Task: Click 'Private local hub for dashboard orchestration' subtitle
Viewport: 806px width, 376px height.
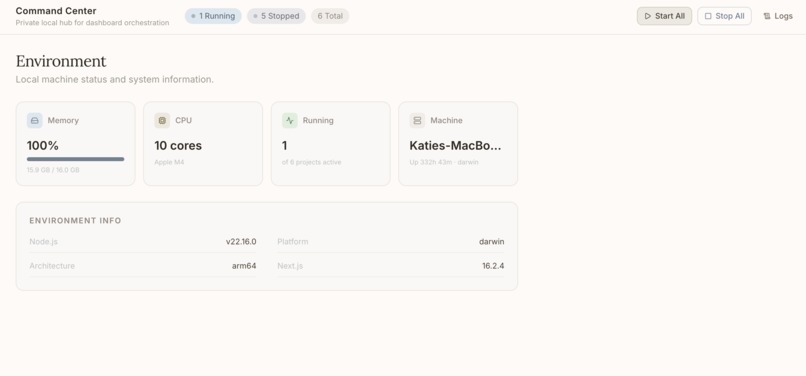Action: point(93,23)
